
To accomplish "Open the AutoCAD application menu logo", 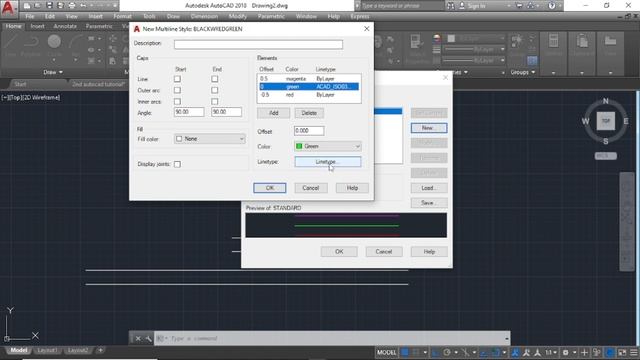I will (x=8, y=8).
